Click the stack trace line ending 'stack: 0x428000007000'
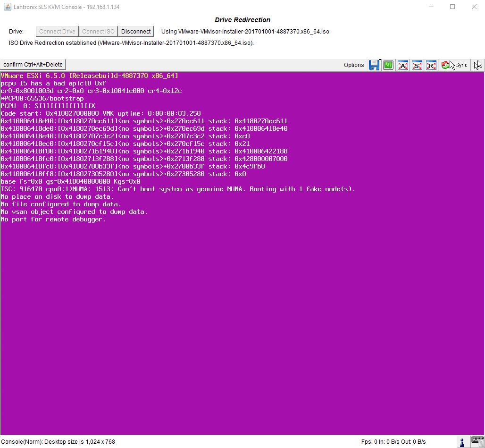The width and height of the screenshot is (485, 448). pos(144,159)
